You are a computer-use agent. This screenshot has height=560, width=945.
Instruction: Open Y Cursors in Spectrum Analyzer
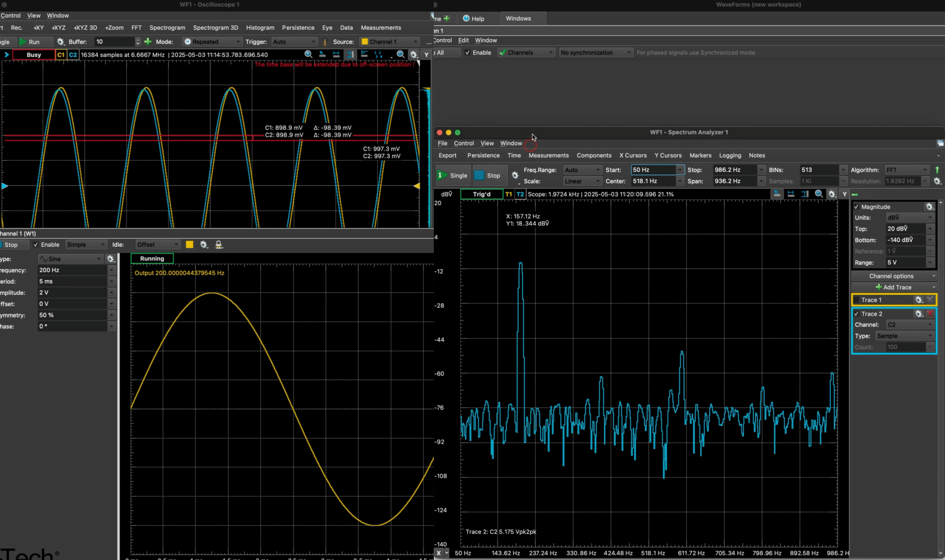coord(668,155)
